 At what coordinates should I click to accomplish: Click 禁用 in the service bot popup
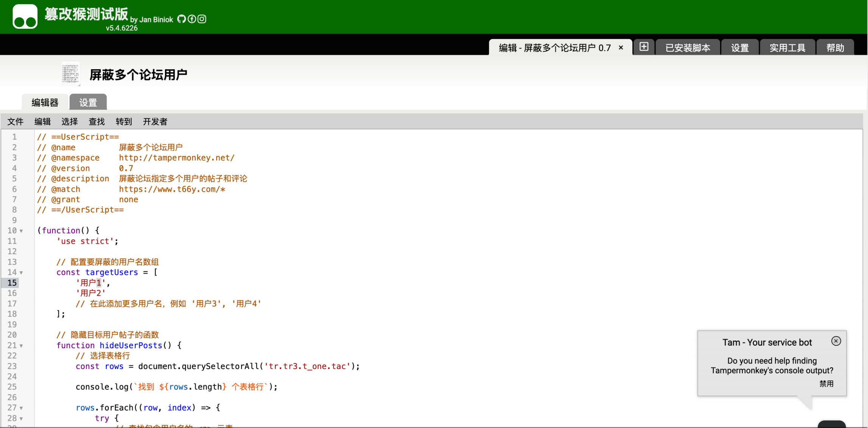(x=826, y=384)
